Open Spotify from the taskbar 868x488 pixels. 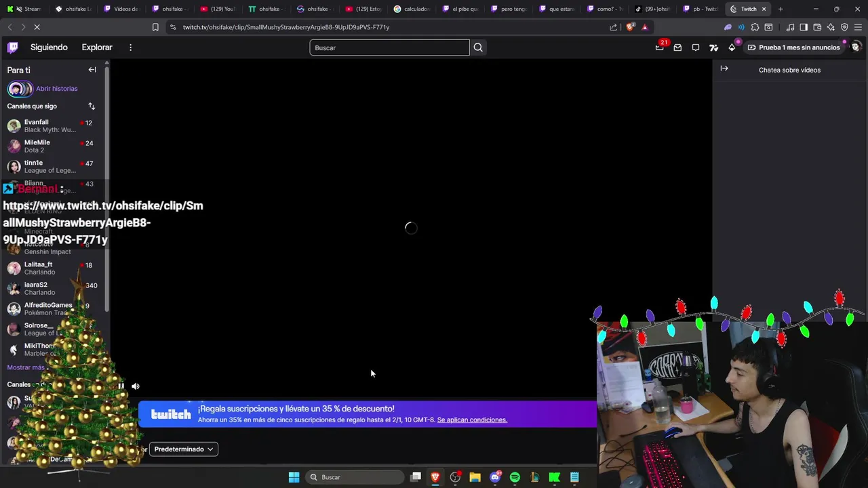coord(515,477)
